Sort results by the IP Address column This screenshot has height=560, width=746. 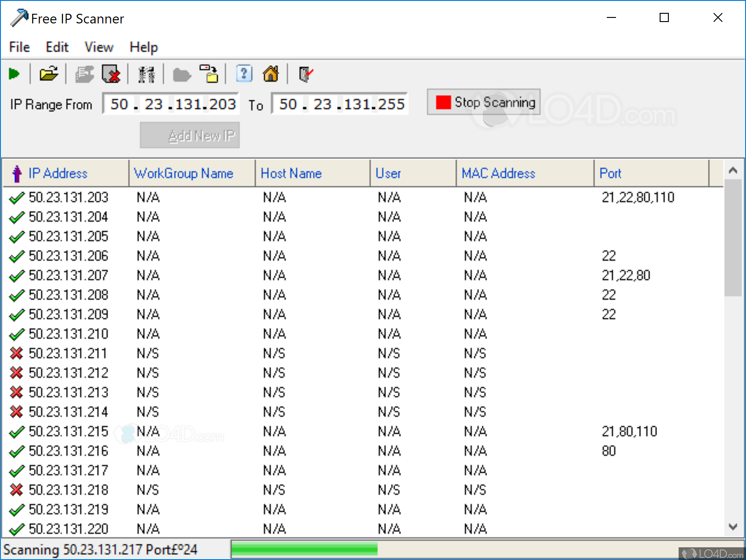[x=58, y=174]
